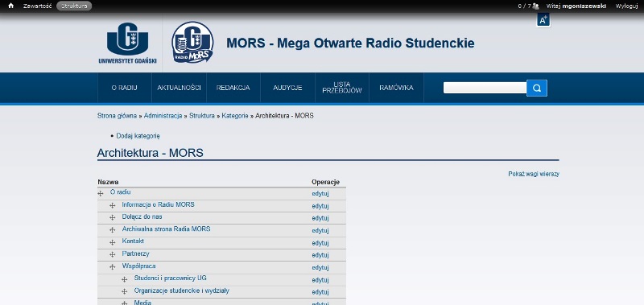Click into the site search field

485,88
